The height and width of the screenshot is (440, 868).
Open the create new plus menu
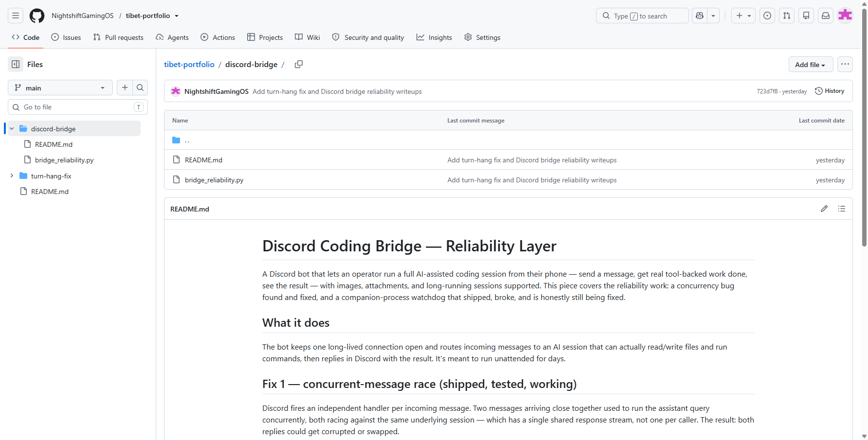(743, 16)
